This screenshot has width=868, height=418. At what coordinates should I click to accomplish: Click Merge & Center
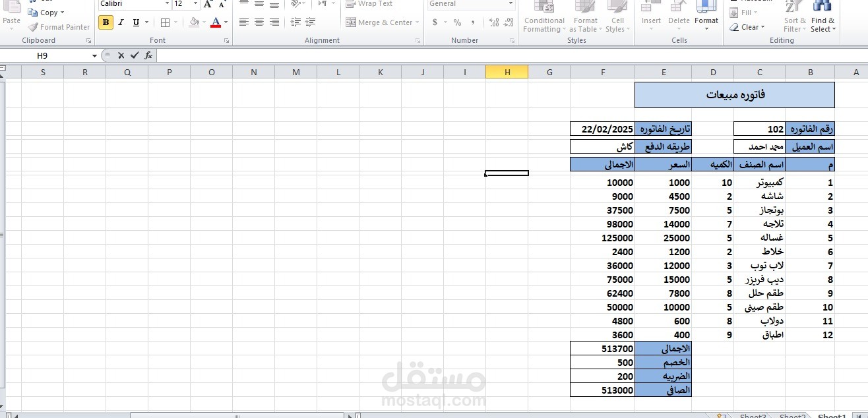coord(381,22)
